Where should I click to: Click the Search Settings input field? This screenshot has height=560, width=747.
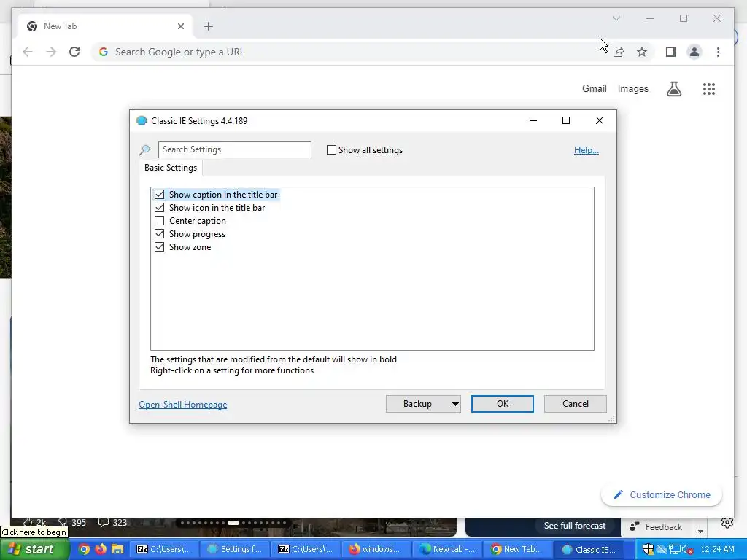click(x=234, y=149)
